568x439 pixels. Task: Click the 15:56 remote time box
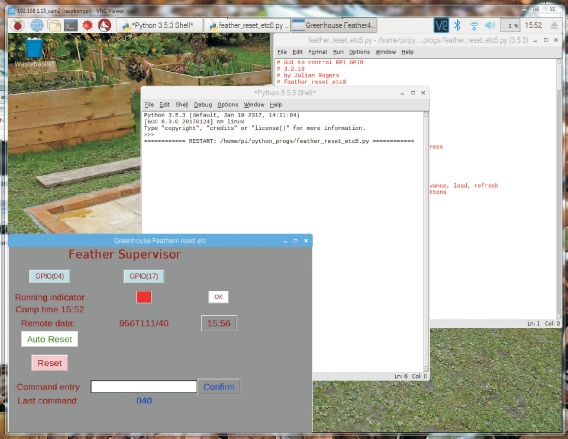pyautogui.click(x=219, y=323)
